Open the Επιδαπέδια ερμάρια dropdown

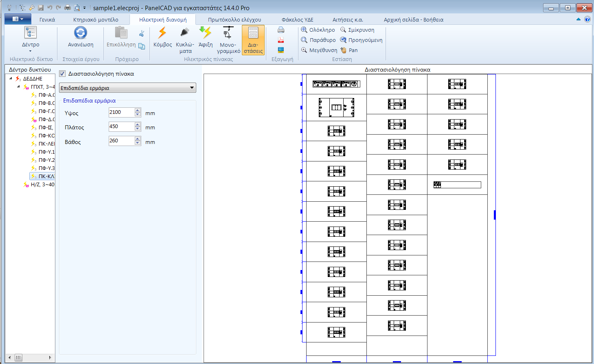pyautogui.click(x=127, y=88)
